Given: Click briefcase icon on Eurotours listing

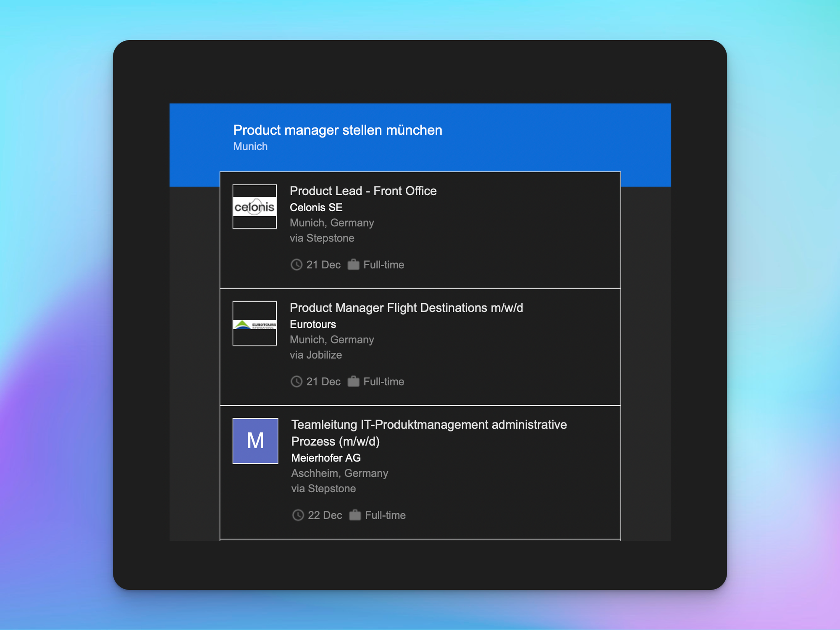Looking at the screenshot, I should 353,381.
